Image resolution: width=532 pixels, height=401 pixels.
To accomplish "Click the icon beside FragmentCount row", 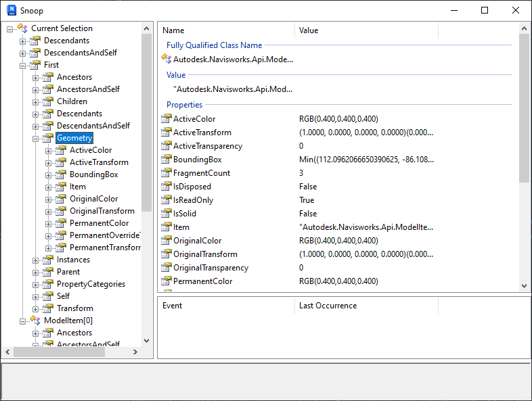I will (x=167, y=173).
